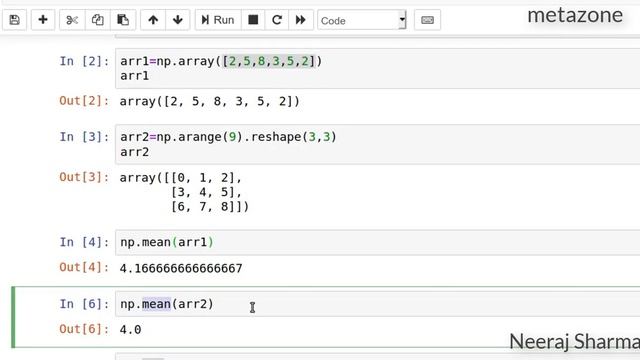Open the Code cell type dropdown

(x=362, y=20)
